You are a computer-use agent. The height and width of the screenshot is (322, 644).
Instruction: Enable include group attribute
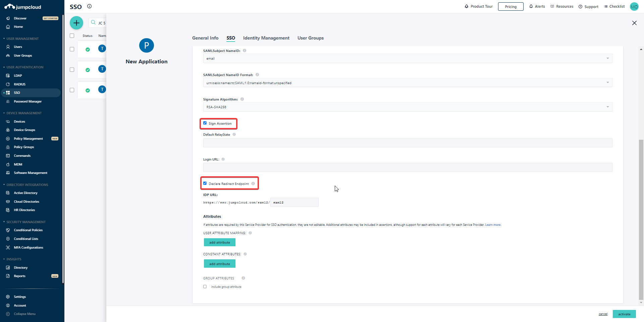tap(205, 286)
